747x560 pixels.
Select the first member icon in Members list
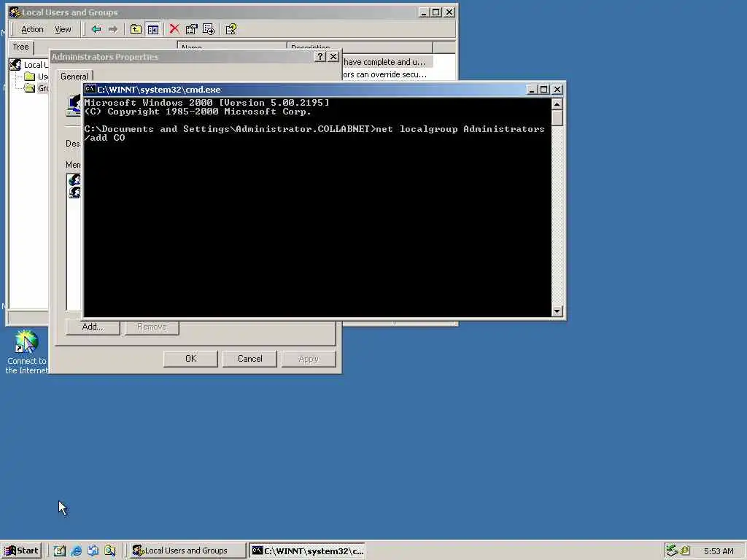click(74, 180)
